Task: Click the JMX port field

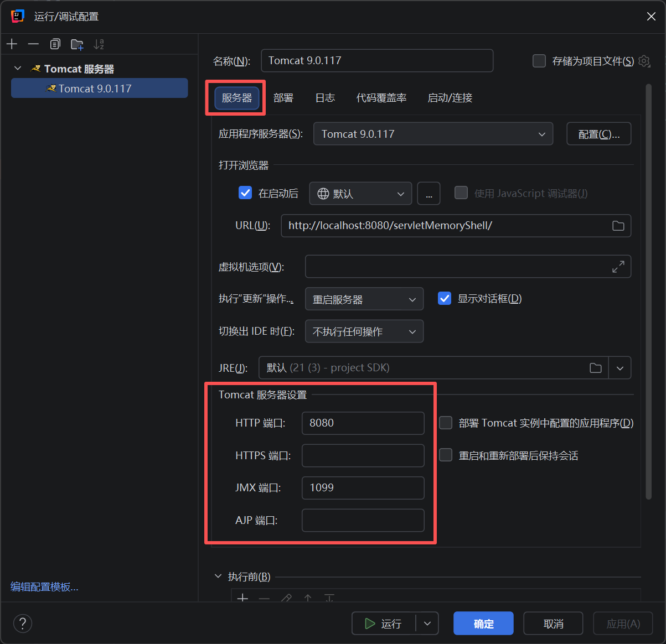Action: point(363,488)
